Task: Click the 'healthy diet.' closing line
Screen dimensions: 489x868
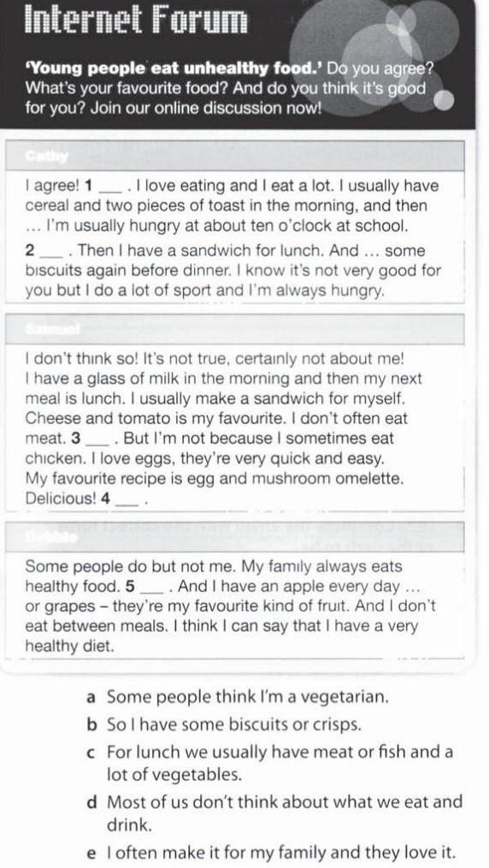Action: point(70,646)
